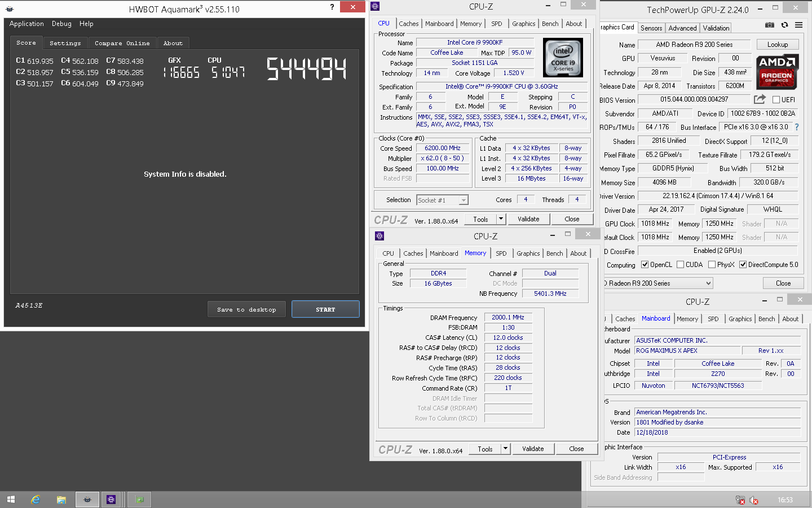Click the HWBOT Aquamark title bar icon
This screenshot has width=812, height=508.
[9, 9]
